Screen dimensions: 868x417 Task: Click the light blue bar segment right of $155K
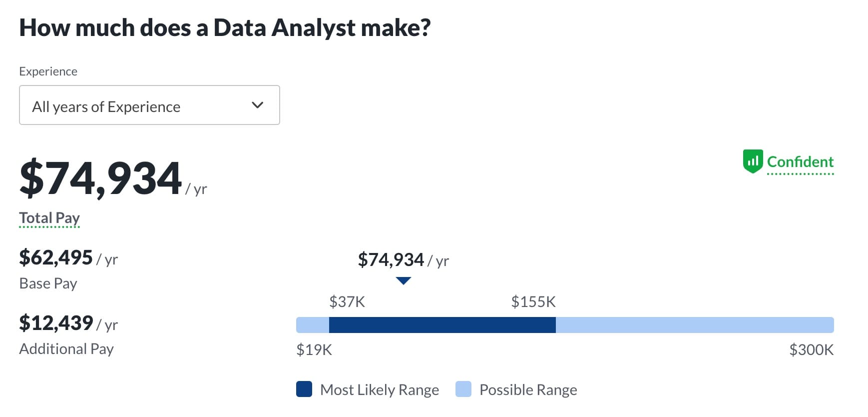pyautogui.click(x=694, y=325)
